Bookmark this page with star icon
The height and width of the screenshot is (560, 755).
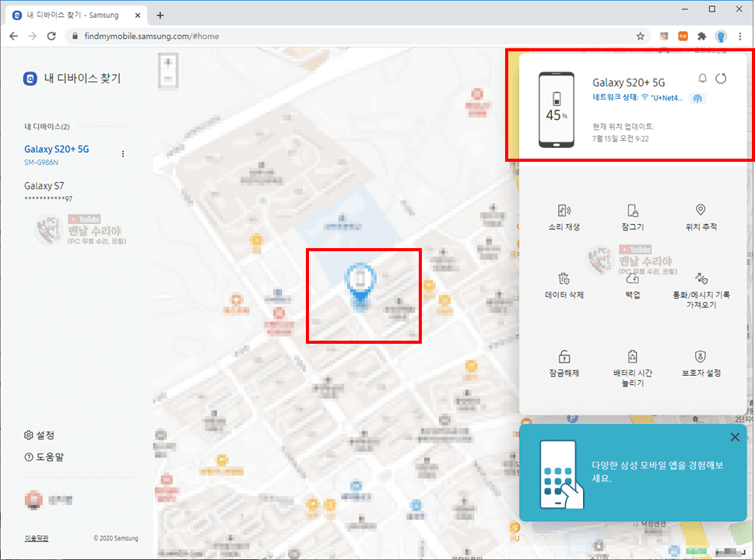click(x=641, y=36)
